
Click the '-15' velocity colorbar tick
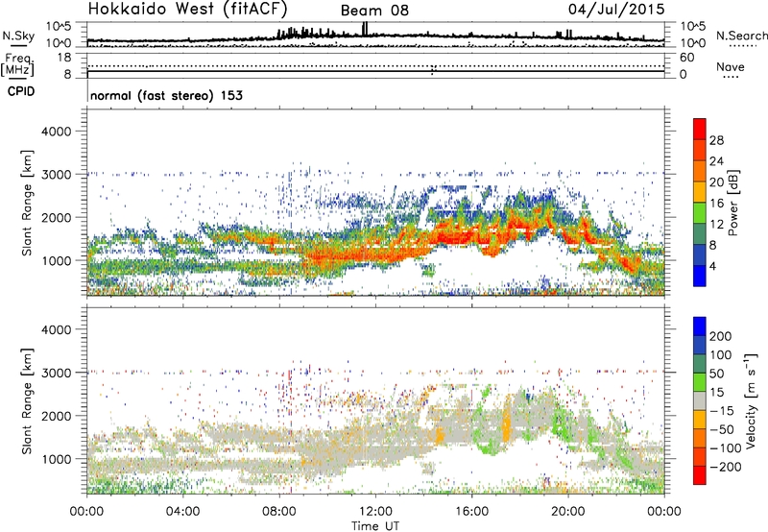click(722, 411)
